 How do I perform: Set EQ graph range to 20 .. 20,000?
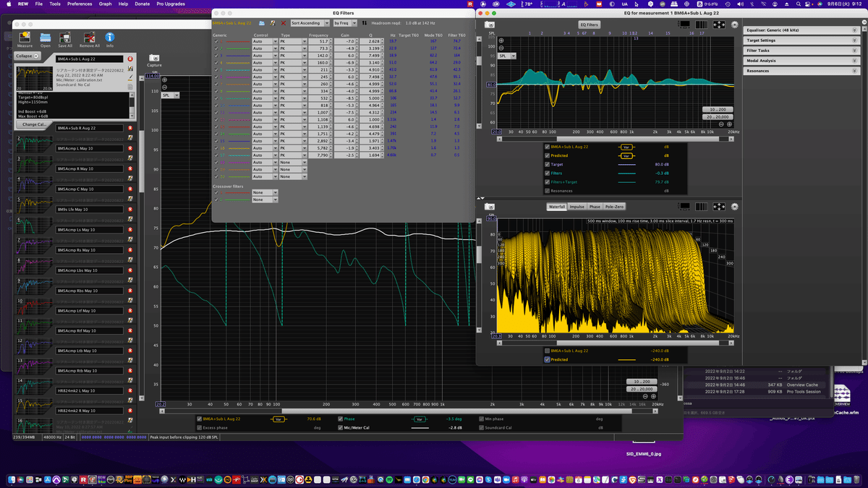coord(718,116)
